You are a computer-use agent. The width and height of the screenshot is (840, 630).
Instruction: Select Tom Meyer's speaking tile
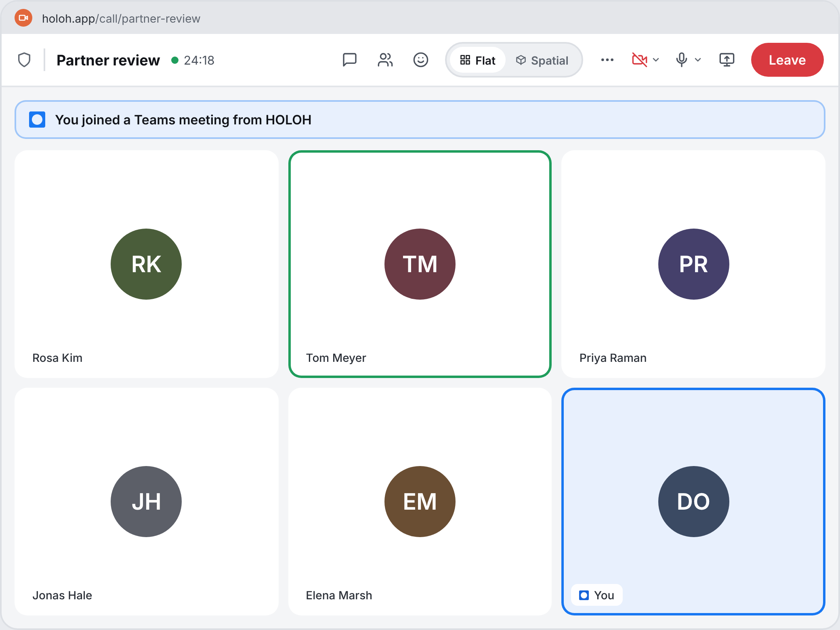(x=420, y=264)
